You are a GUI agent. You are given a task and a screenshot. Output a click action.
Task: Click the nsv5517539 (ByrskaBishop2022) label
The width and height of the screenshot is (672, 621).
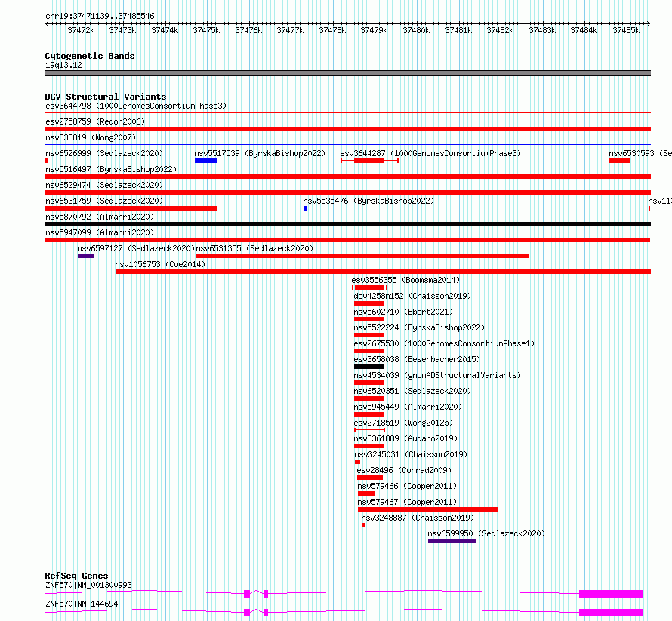pos(260,153)
